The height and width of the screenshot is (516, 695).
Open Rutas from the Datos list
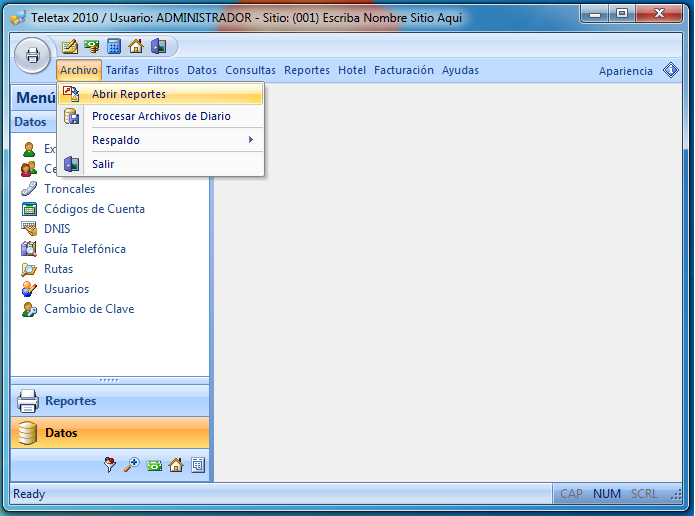[x=59, y=269]
